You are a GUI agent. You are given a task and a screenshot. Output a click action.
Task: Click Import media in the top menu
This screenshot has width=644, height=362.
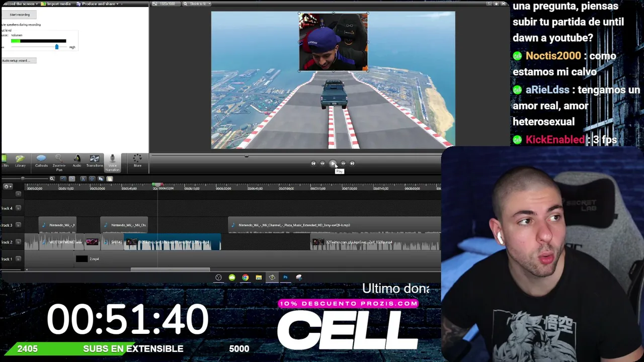(x=56, y=4)
